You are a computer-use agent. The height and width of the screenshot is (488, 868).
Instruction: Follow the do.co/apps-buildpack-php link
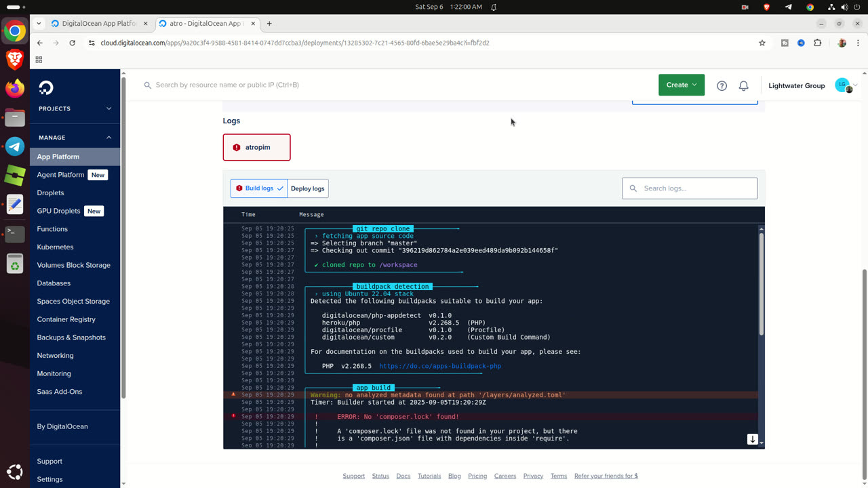[x=439, y=366]
